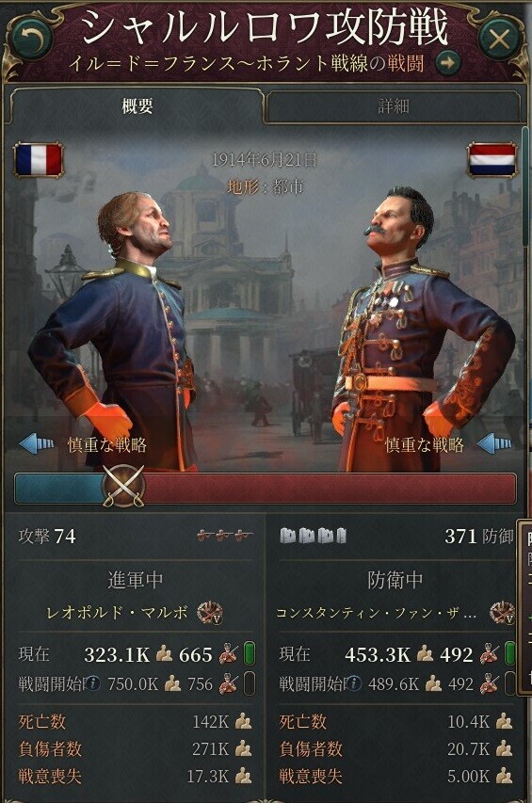Viewport: 532px width, 803px height.
Task: Click the French flag icon
Action: (x=39, y=159)
